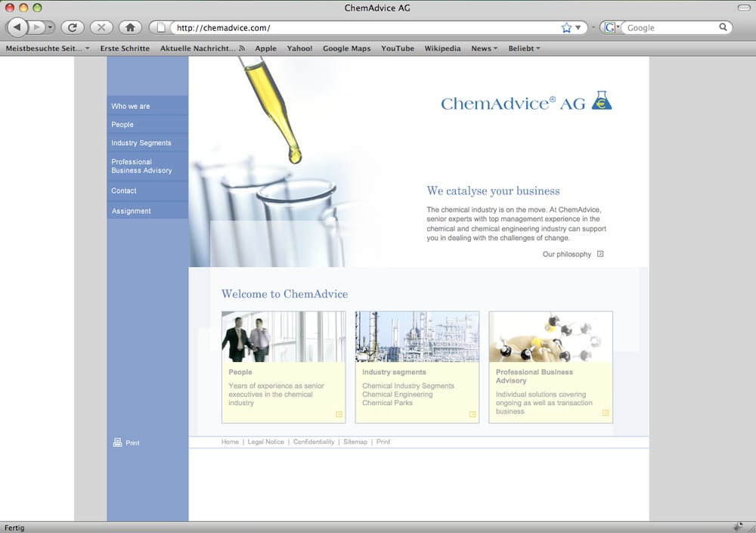
Task: Open the Wikipedia bookmark
Action: coord(442,48)
